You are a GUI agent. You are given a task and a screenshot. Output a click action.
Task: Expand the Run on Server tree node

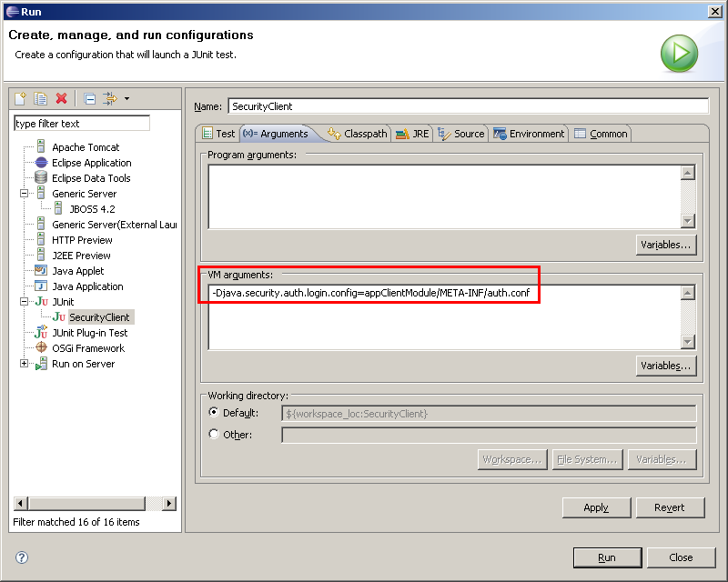click(x=25, y=364)
